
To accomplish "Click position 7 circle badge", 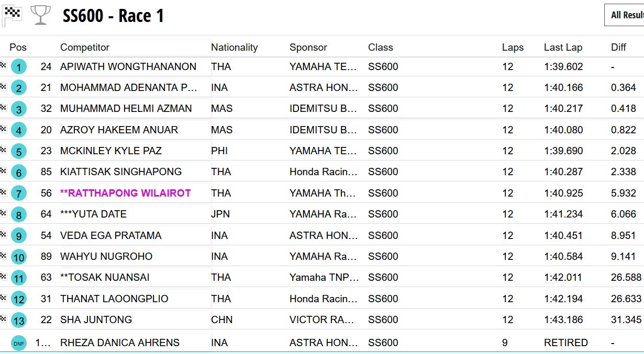I will (x=19, y=193).
